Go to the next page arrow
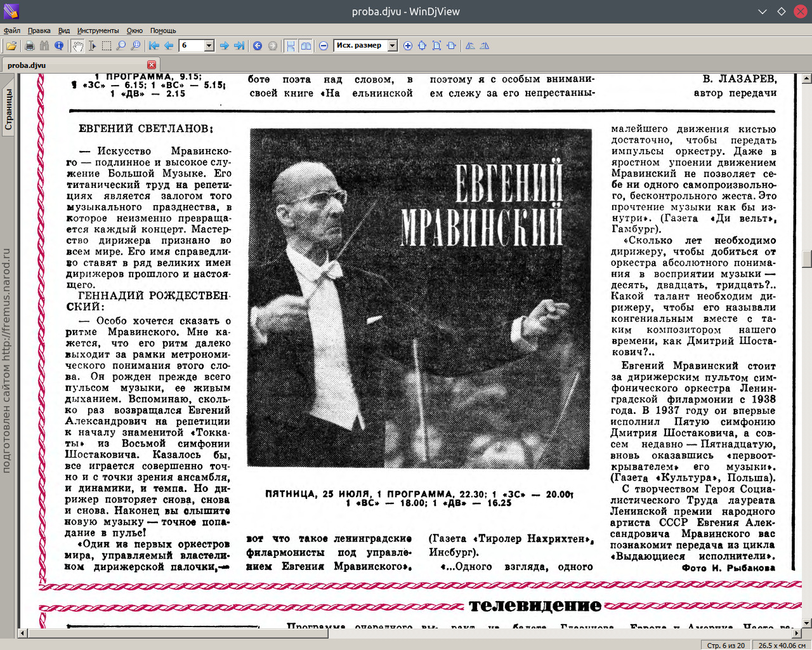Image resolution: width=812 pixels, height=650 pixels. click(x=224, y=46)
